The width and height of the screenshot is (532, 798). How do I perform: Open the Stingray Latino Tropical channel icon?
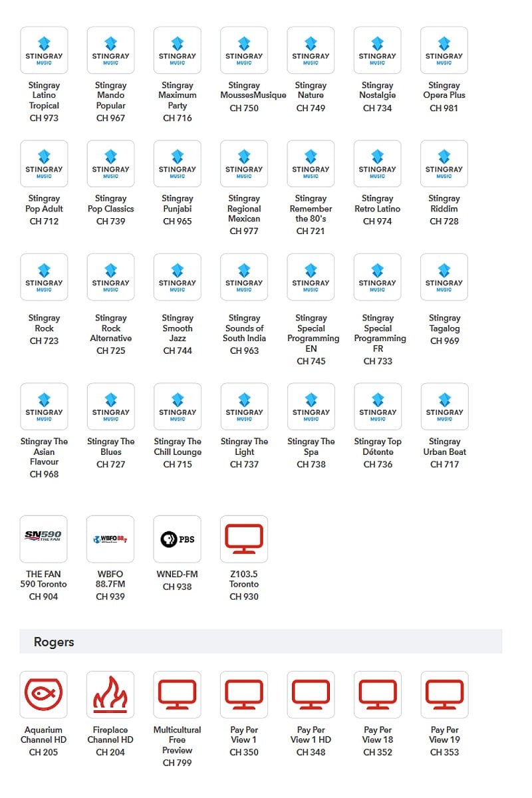coord(44,50)
